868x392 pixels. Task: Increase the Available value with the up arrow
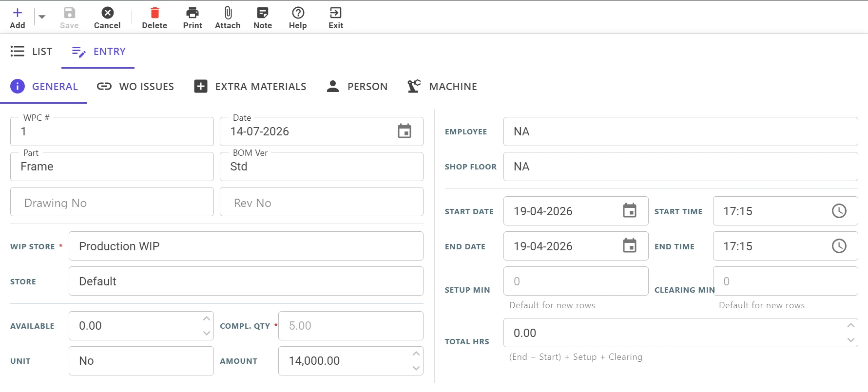click(207, 318)
